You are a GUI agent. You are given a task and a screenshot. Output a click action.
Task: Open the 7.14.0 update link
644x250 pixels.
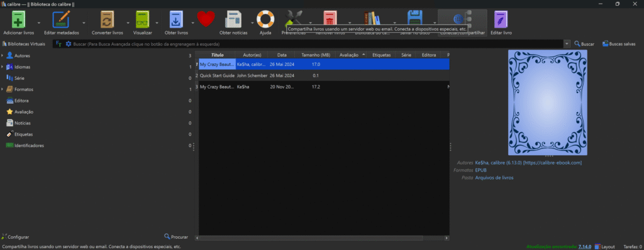[x=584, y=247]
